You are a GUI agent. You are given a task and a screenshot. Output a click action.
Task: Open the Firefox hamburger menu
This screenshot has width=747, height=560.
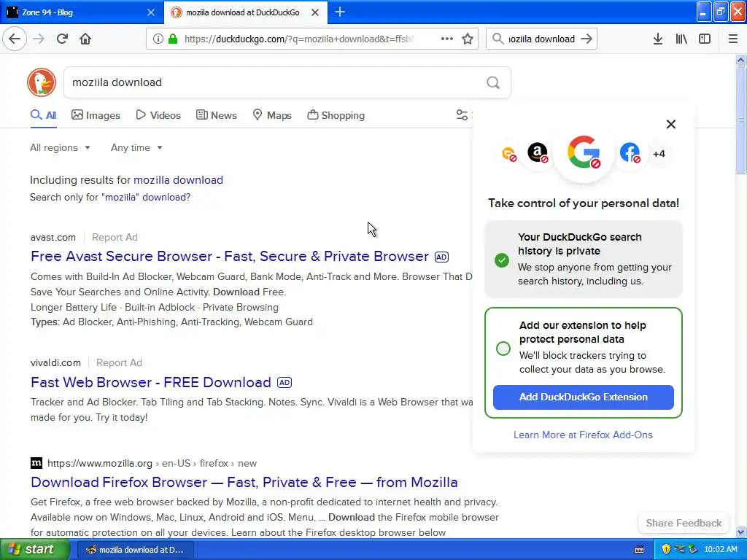point(732,39)
